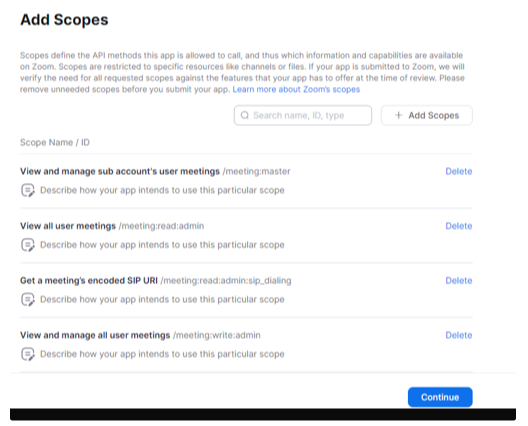
Task: Click the description edit icon for meeting:master scope
Action: tap(28, 190)
